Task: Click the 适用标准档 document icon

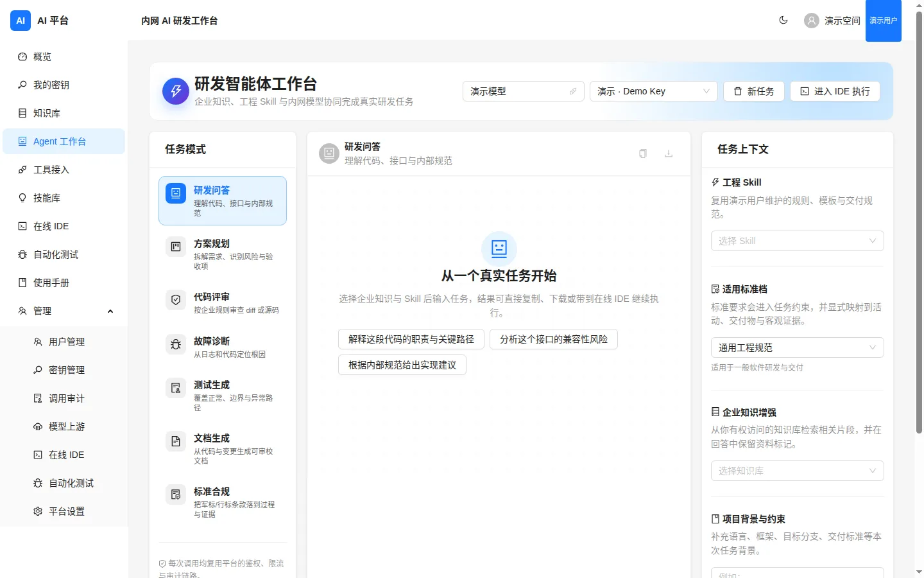Action: [x=715, y=289]
